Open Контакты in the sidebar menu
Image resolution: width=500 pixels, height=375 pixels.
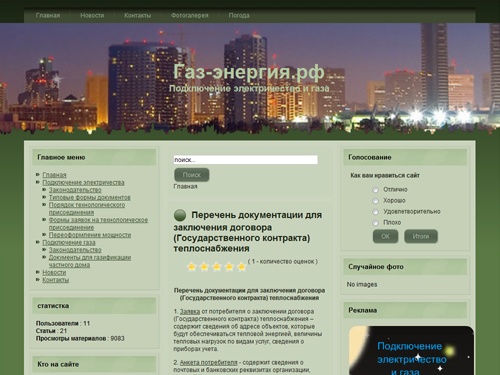[x=56, y=280]
